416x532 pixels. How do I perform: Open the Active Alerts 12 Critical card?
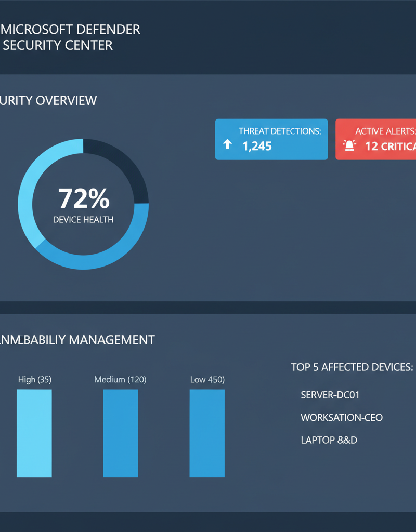pyautogui.click(x=375, y=139)
